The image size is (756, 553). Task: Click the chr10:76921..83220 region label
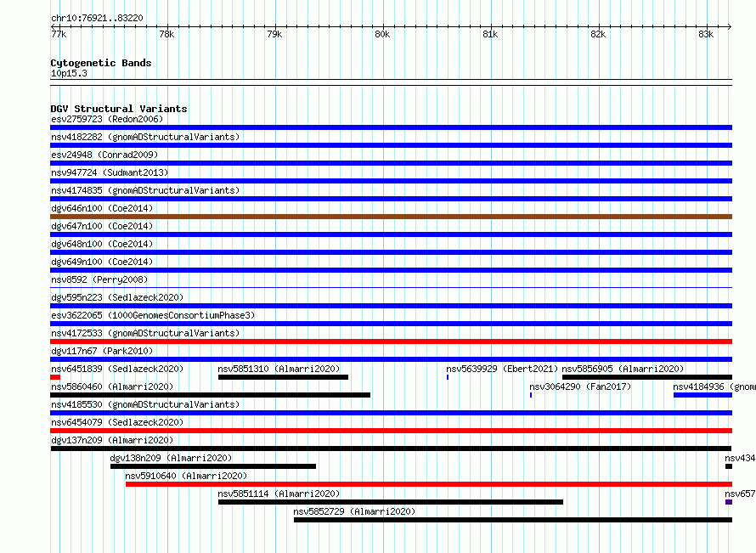pos(97,18)
